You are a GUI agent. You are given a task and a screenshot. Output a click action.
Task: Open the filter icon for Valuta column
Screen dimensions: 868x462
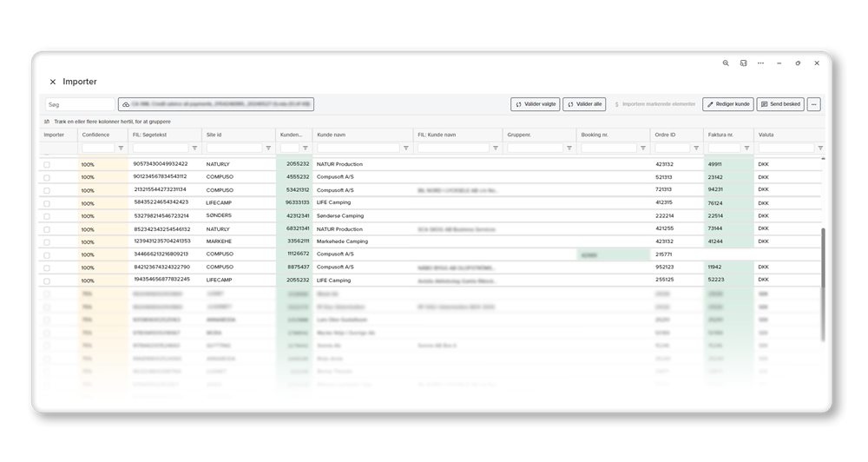820,148
